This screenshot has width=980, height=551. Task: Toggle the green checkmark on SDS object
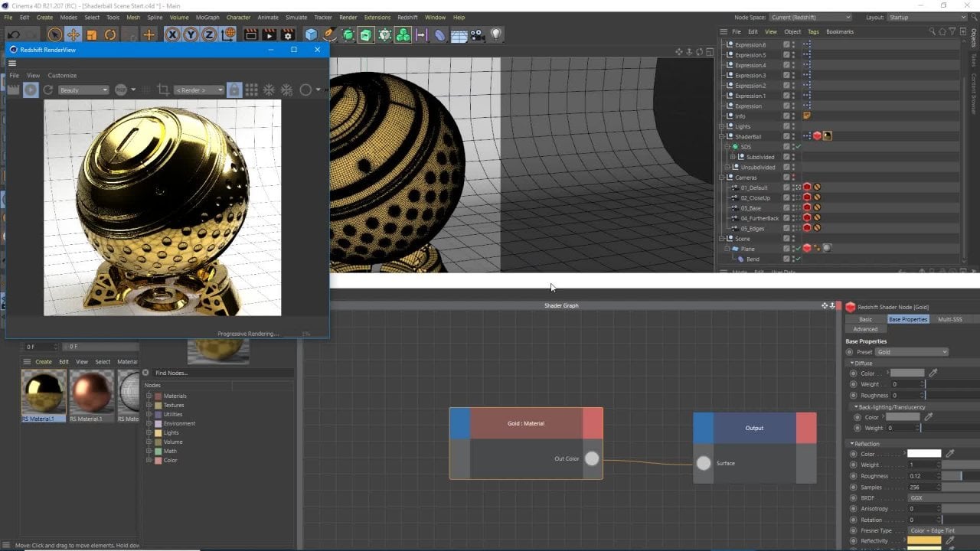tap(797, 147)
